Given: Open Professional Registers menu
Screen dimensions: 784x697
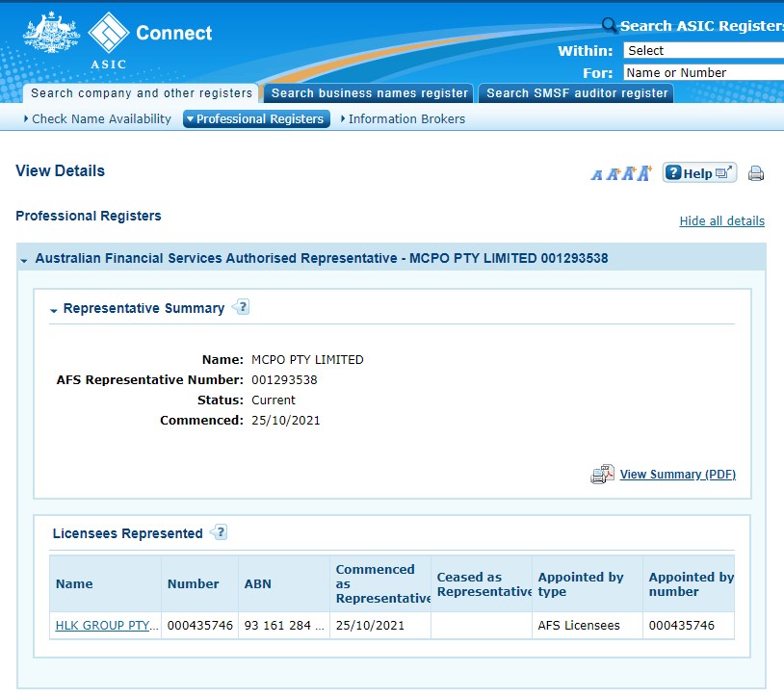Looking at the screenshot, I should (x=256, y=119).
